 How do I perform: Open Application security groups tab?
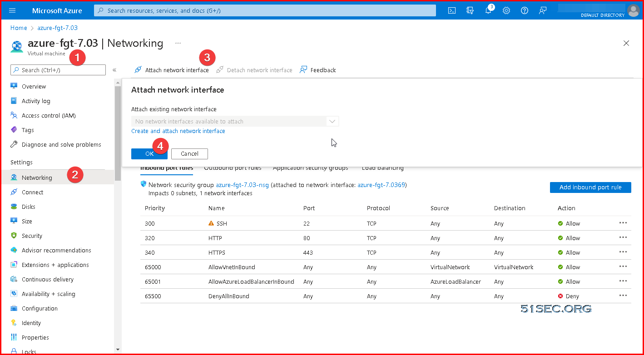click(311, 168)
